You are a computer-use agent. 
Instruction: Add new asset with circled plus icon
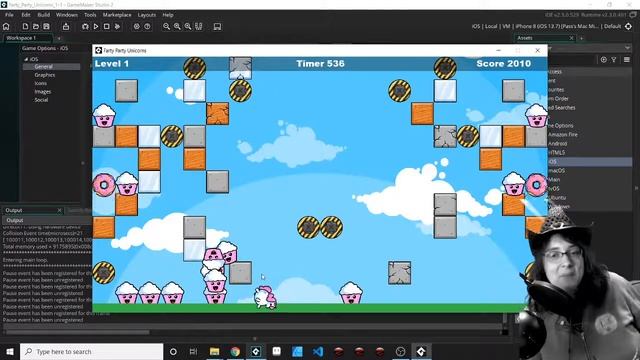coord(604,60)
